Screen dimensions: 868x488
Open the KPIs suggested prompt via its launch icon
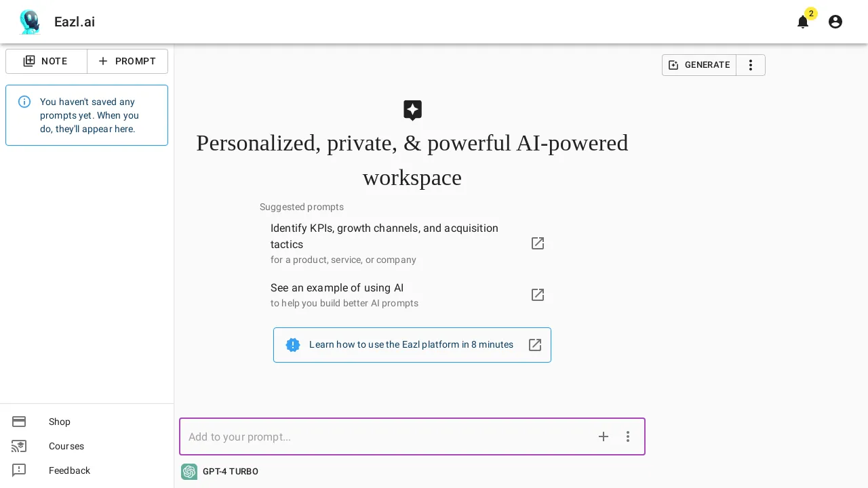pyautogui.click(x=538, y=243)
